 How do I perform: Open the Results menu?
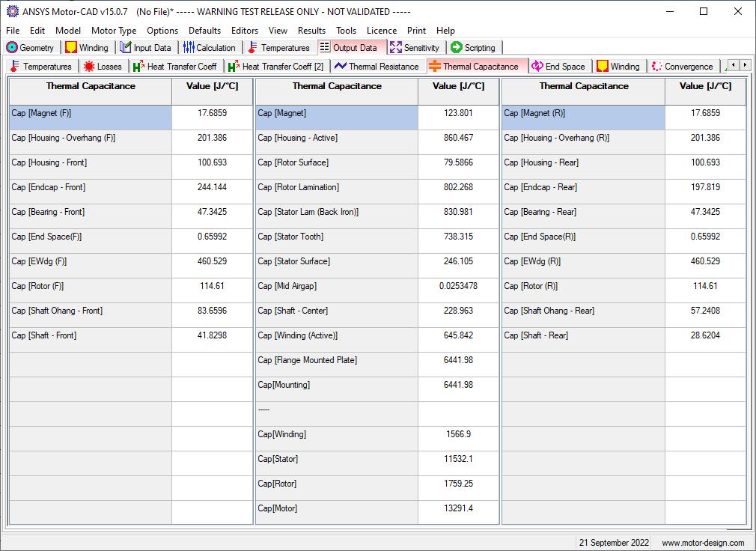(x=311, y=31)
